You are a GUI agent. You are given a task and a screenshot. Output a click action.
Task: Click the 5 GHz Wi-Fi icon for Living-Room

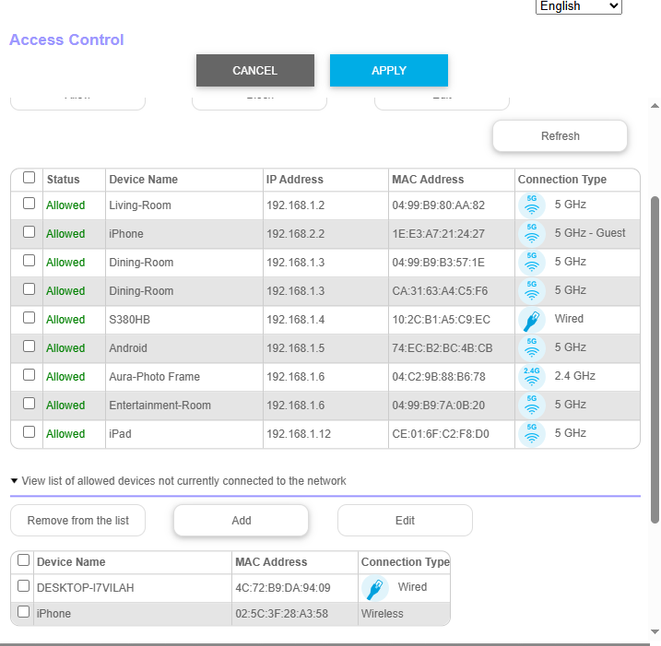[532, 206]
